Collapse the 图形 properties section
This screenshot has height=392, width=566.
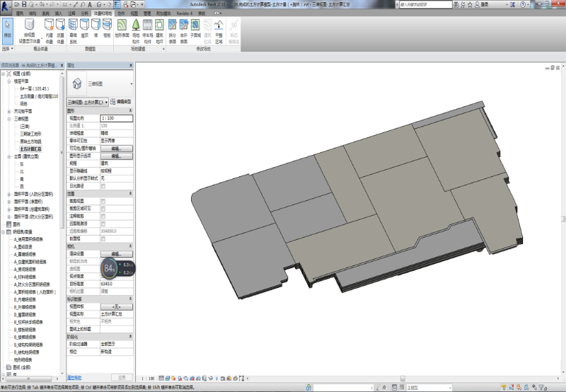[x=130, y=111]
